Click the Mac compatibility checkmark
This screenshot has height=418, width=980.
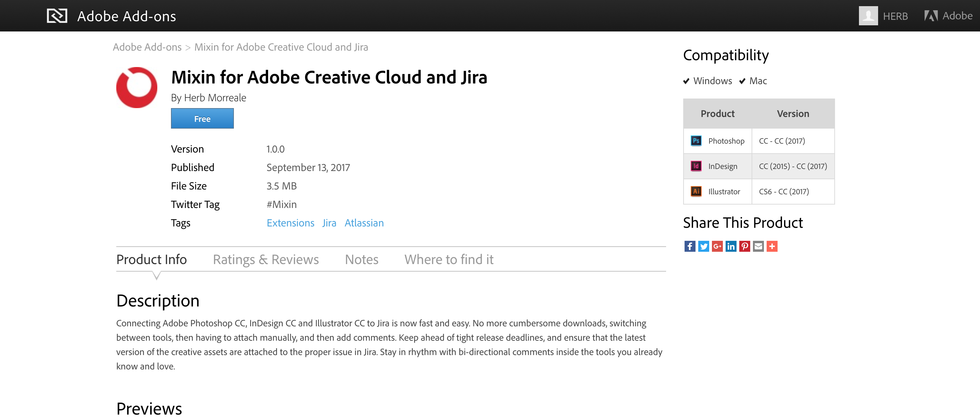pyautogui.click(x=742, y=81)
